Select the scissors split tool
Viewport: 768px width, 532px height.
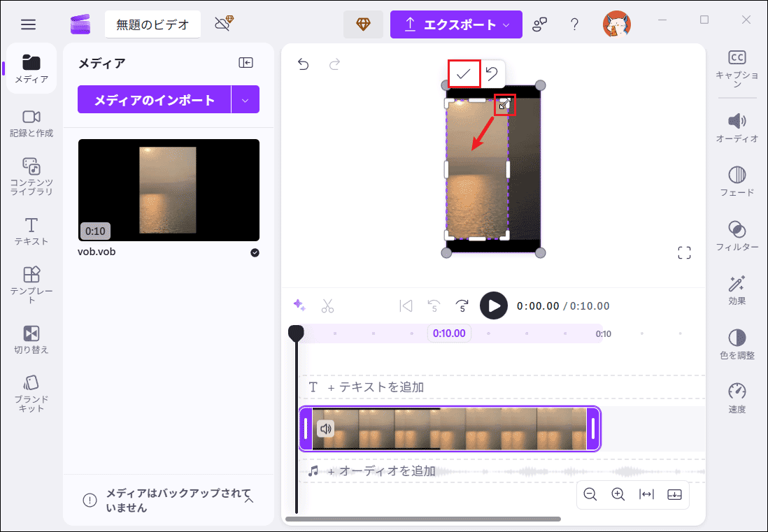point(327,305)
